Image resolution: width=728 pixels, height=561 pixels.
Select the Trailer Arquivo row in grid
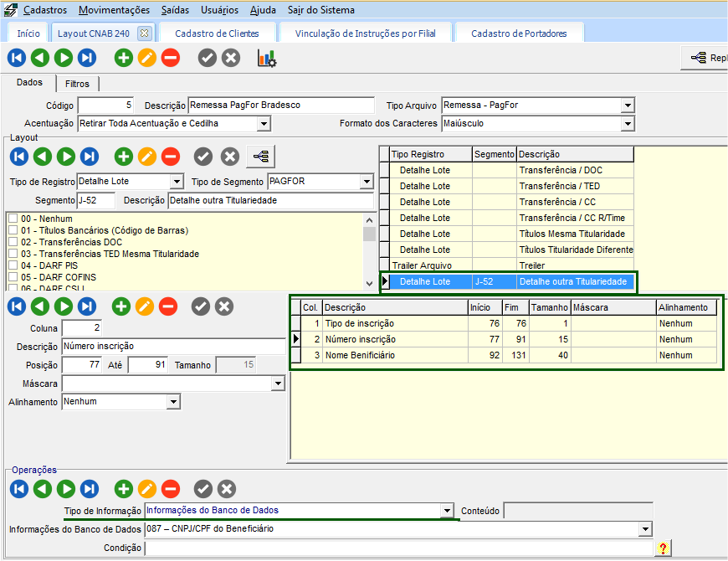click(x=425, y=265)
